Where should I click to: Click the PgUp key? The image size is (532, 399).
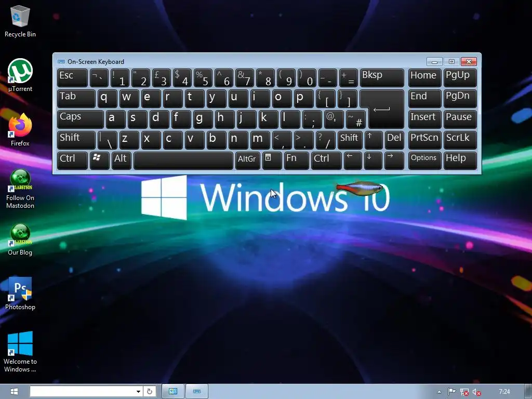tap(460, 78)
